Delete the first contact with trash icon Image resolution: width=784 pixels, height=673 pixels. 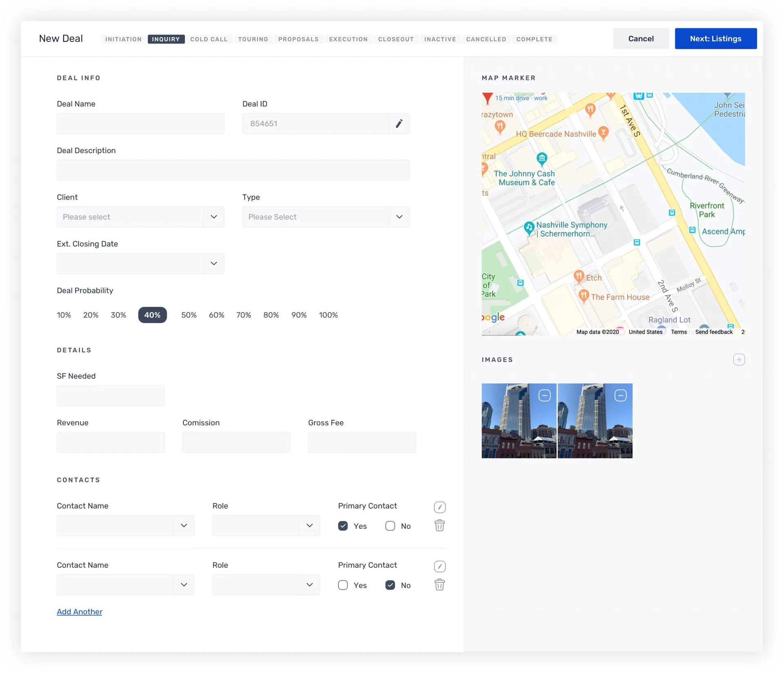[439, 525]
